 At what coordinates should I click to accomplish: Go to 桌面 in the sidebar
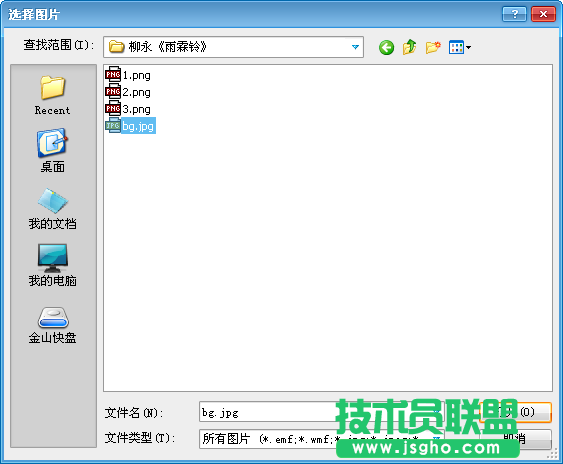[x=52, y=151]
